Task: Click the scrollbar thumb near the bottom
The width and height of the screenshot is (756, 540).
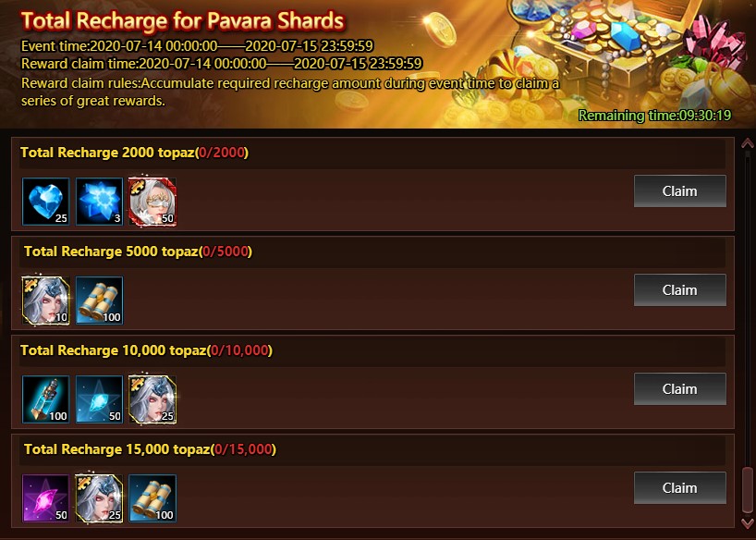Action: (x=748, y=491)
